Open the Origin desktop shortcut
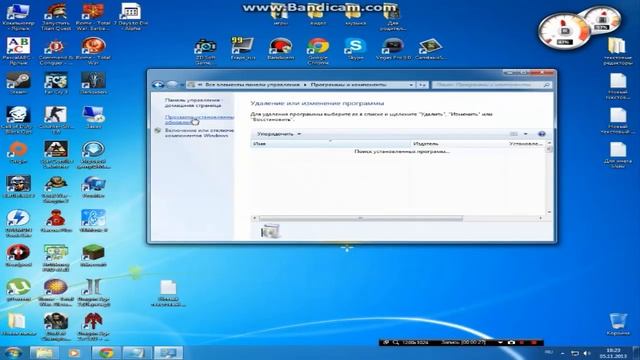Image resolution: width=640 pixels, height=360 pixels. click(x=18, y=153)
